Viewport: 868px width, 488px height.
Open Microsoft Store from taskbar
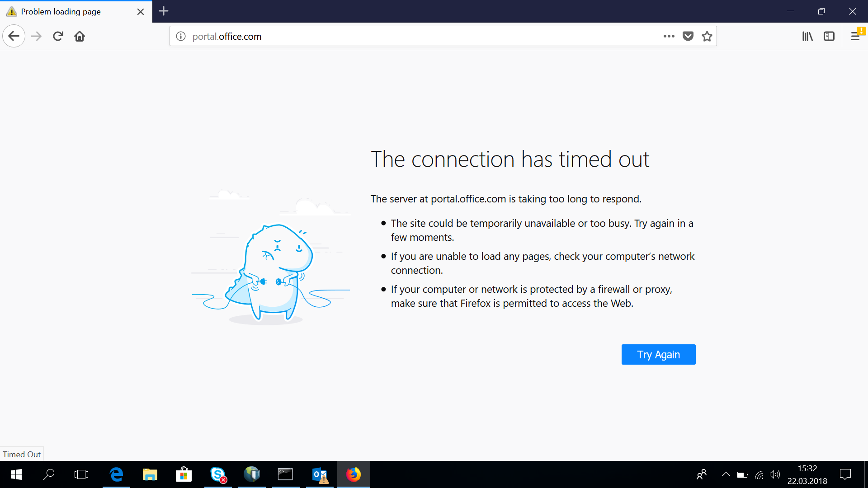pos(184,474)
